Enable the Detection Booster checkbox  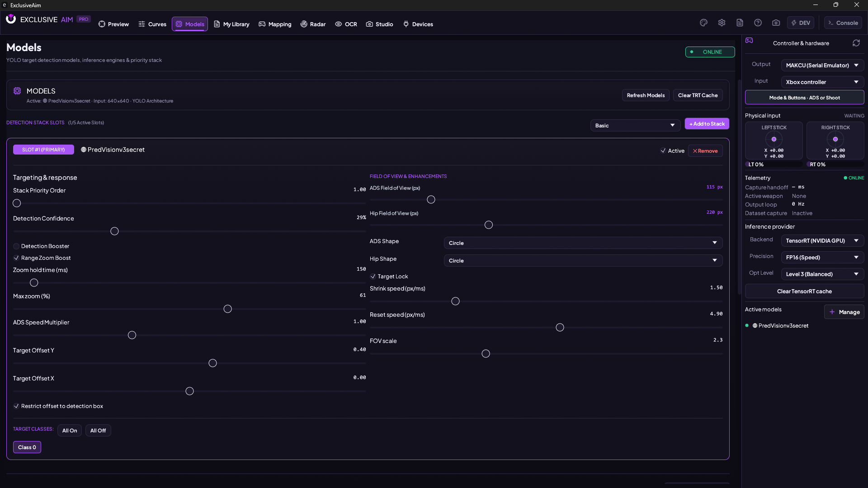coord(16,246)
